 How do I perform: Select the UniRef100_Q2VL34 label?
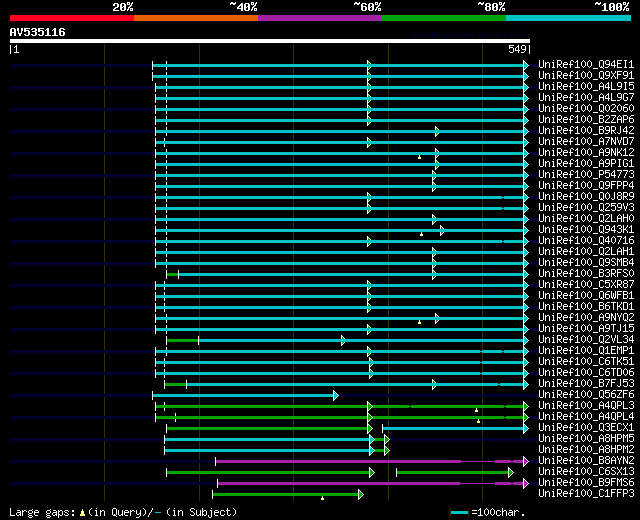[586, 340]
